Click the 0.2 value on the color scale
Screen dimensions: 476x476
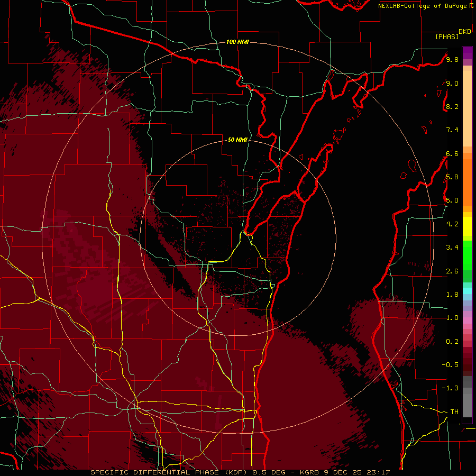452,342
